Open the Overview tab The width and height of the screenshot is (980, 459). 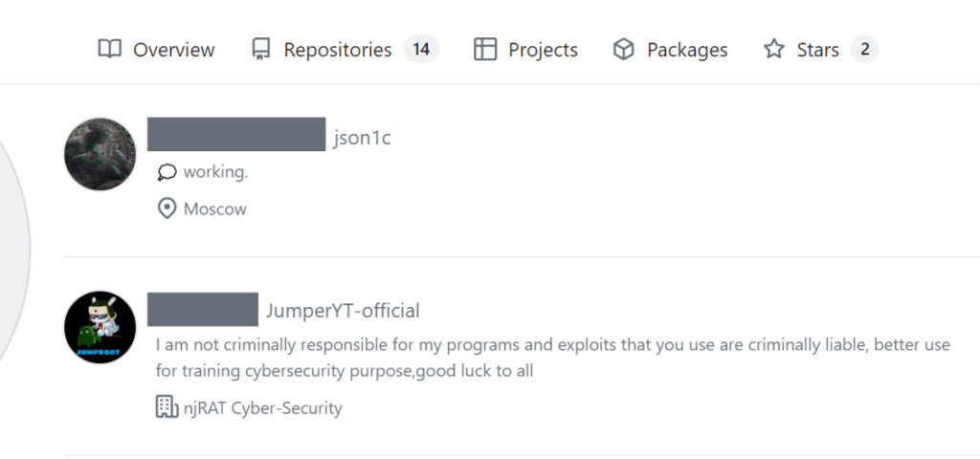[156, 50]
